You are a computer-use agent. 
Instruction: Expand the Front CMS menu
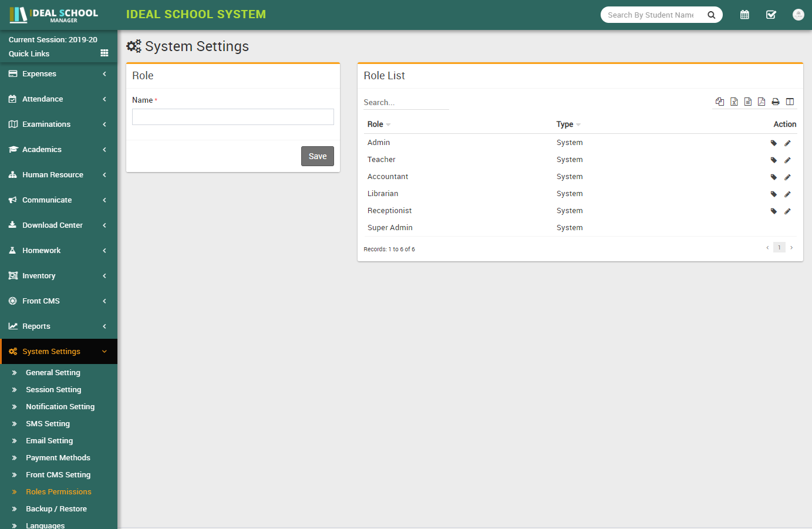(x=59, y=301)
